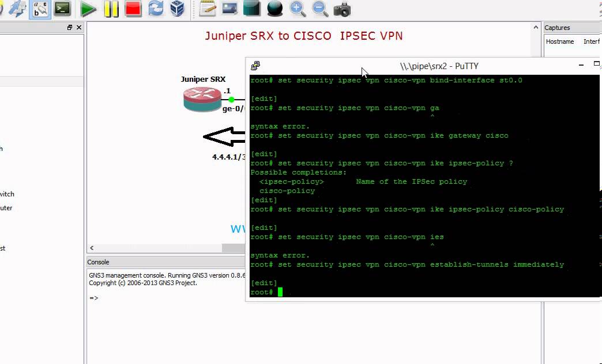Image resolution: width=602 pixels, height=364 pixels.
Task: Sort captures by Hostname column
Action: pos(560,41)
